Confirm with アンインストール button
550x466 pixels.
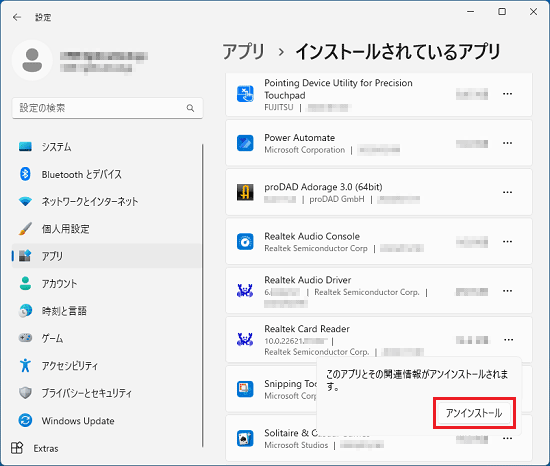pos(474,413)
